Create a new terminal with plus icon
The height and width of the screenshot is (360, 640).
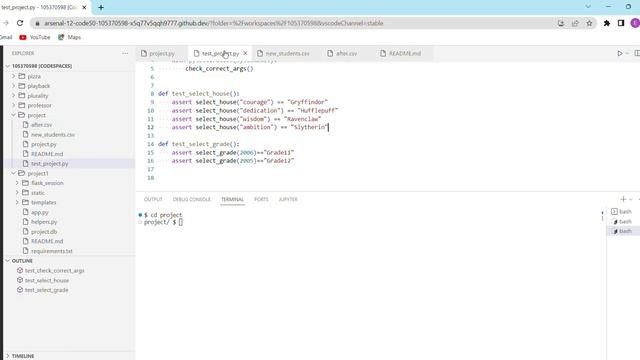(x=623, y=199)
